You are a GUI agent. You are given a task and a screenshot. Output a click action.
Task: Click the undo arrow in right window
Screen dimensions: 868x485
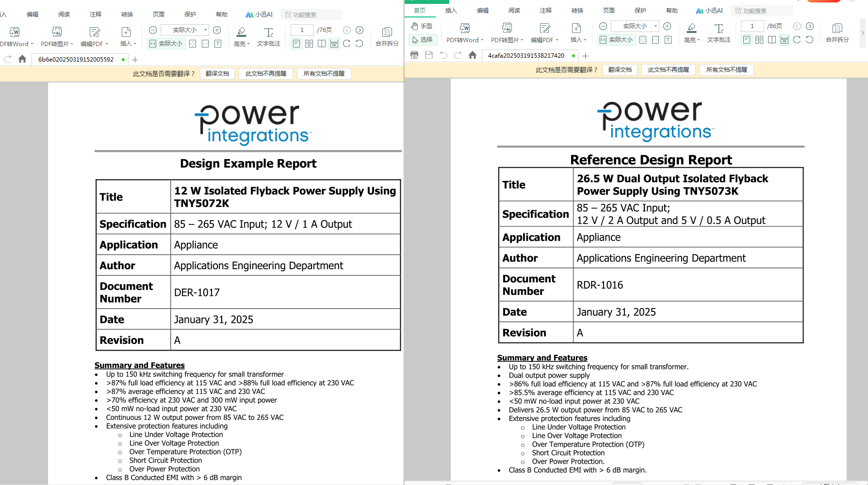[443, 55]
